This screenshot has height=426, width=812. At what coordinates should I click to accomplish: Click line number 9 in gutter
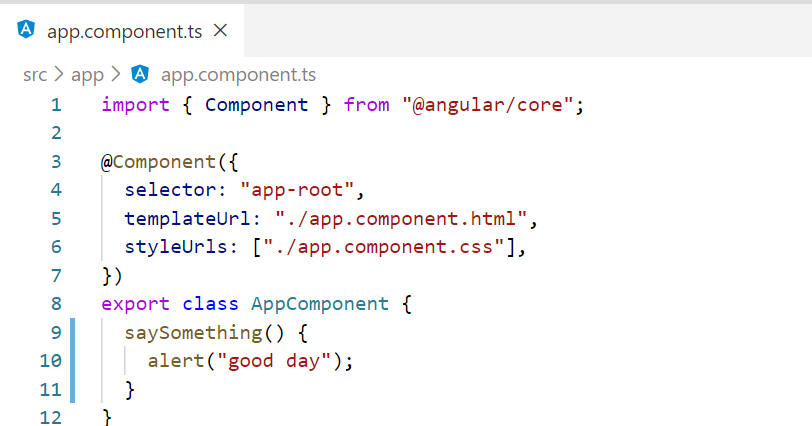tap(56, 332)
